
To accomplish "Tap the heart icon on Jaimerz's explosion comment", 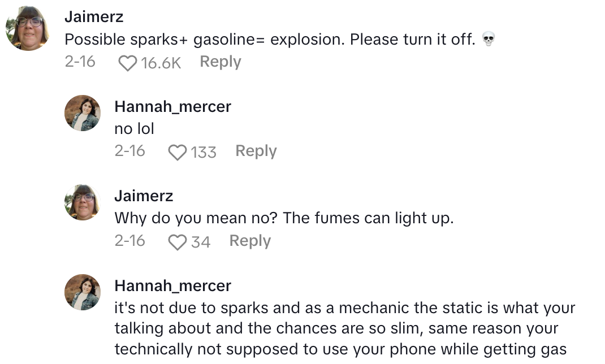I will click(x=128, y=63).
